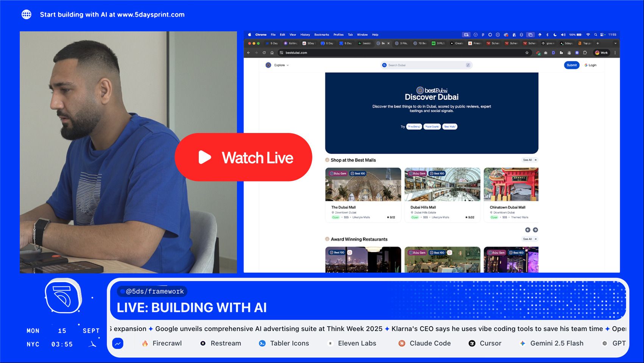The height and width of the screenshot is (363, 644).
Task: Open the File menu
Action: [273, 34]
